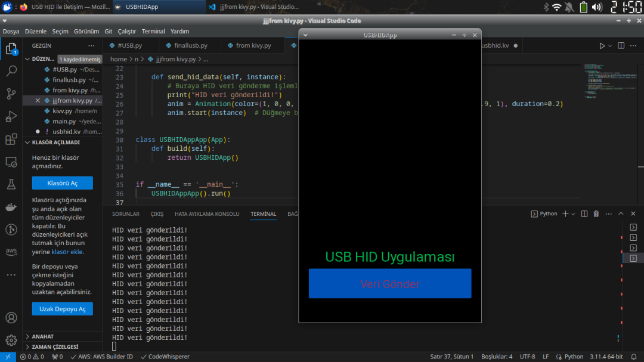644x362 pixels.
Task: Open Docker panel from activity bar
Action: (x=11, y=207)
